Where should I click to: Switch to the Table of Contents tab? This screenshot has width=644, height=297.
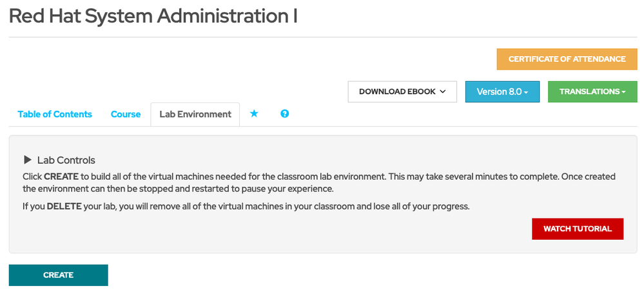55,114
